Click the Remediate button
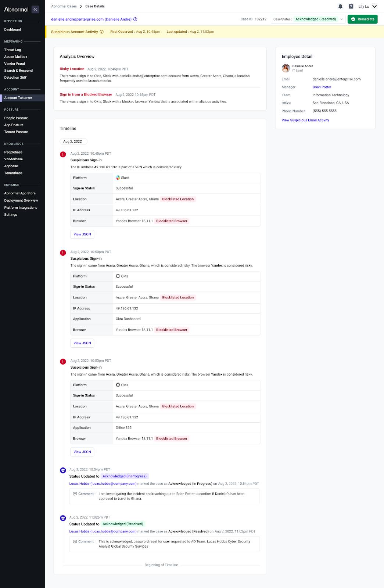 tap(363, 19)
